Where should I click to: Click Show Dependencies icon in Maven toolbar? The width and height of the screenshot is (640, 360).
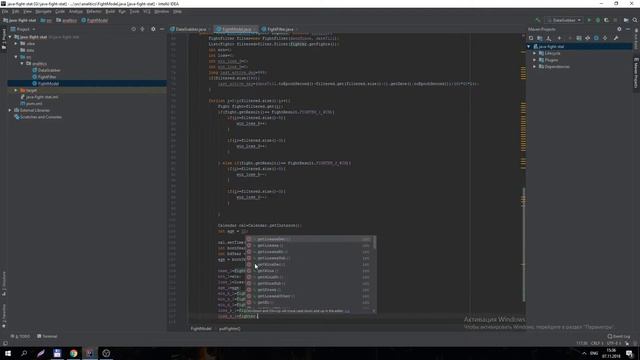[605, 38]
